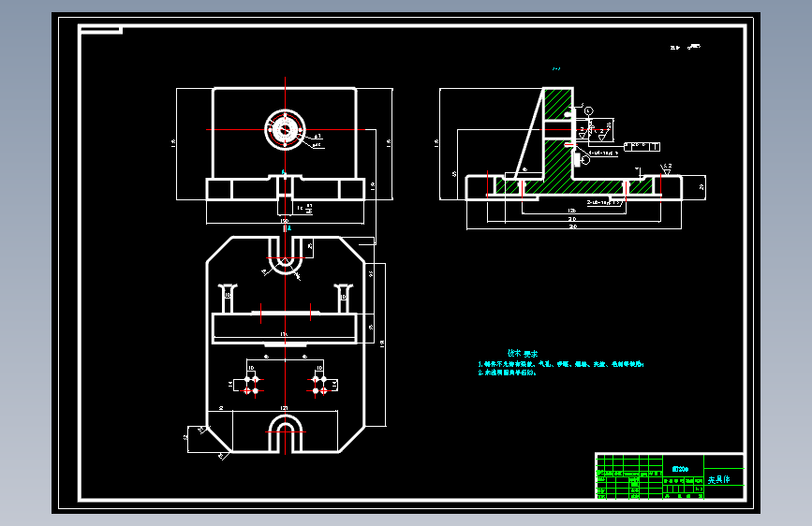
Task: Click the 夹具体 title in title block
Action: [718, 480]
